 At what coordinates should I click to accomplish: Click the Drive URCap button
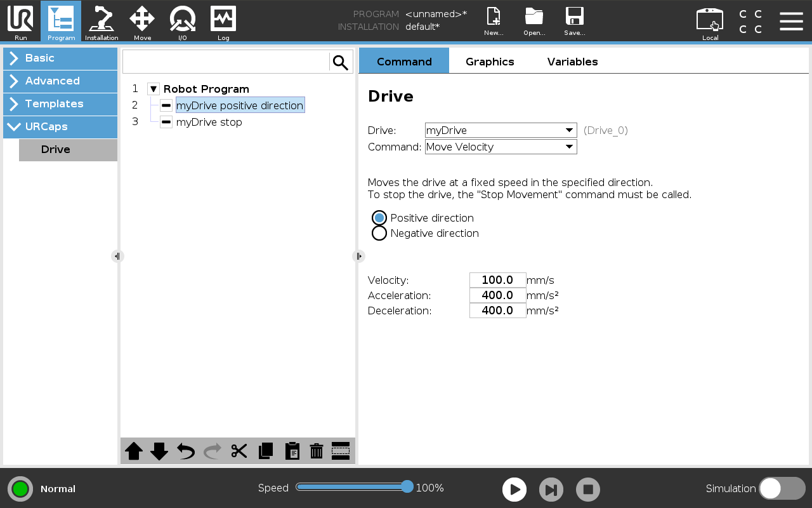tap(68, 150)
